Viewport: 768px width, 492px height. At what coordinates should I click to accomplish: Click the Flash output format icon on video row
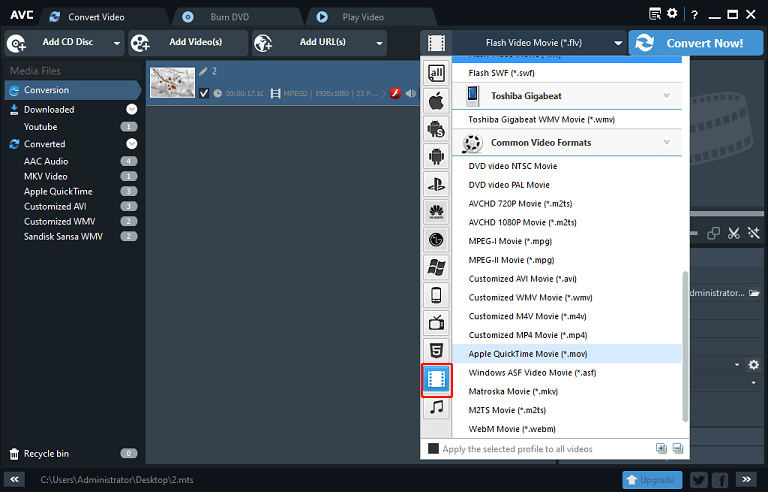395,93
